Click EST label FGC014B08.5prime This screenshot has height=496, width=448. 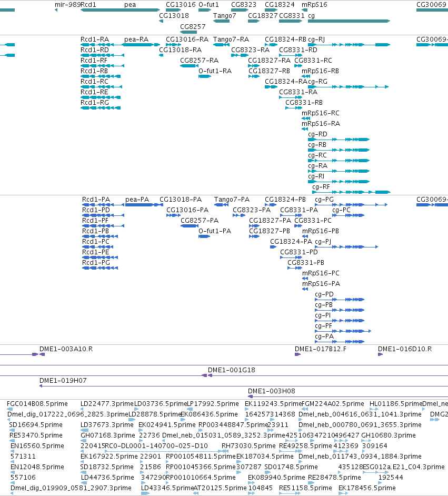point(37,404)
